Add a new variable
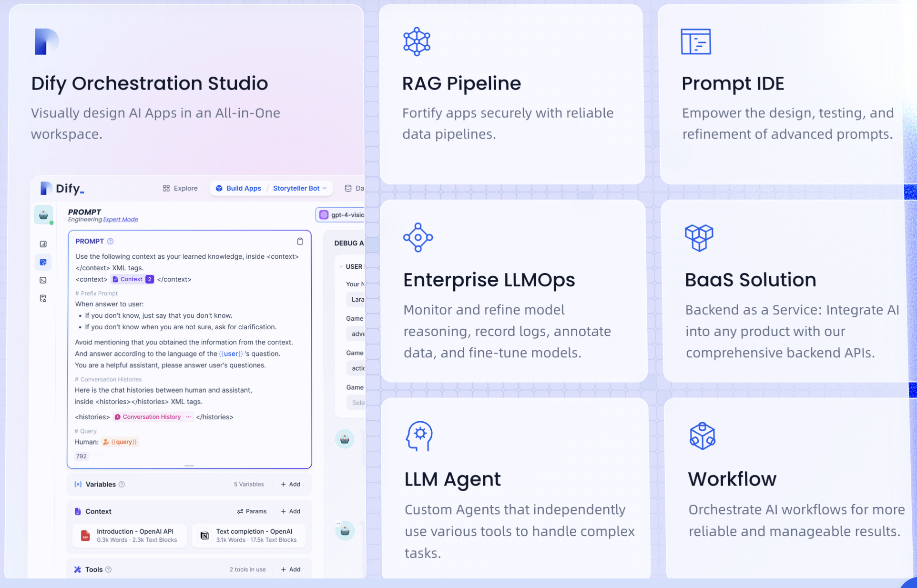The image size is (917, 588). [291, 484]
